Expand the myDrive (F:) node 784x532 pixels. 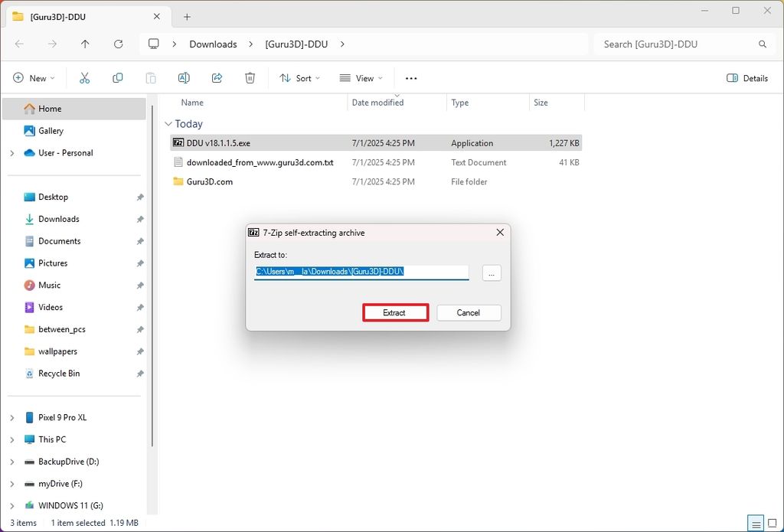click(x=12, y=484)
